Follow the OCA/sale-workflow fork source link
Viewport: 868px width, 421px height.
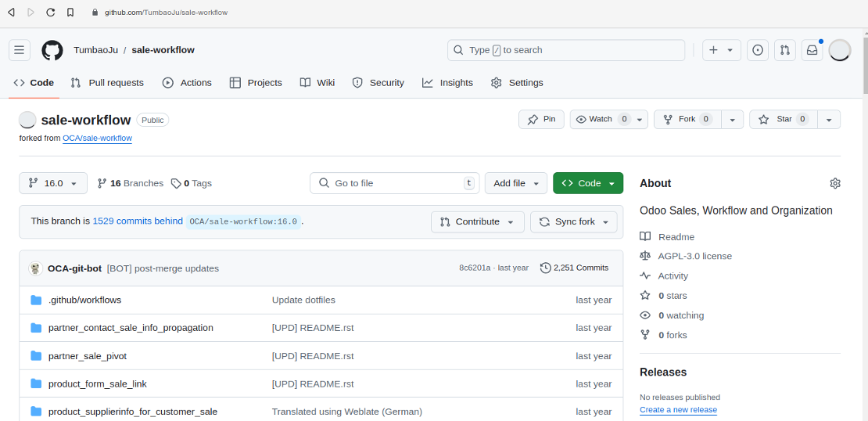(97, 139)
